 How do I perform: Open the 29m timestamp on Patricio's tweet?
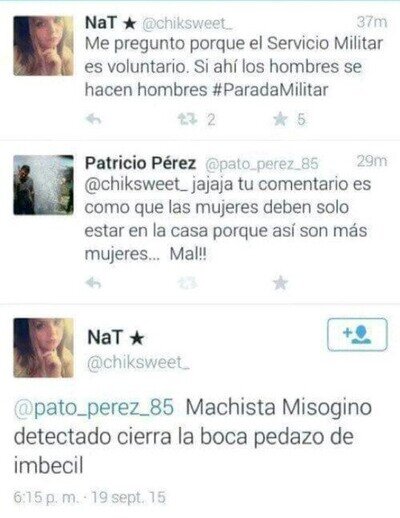click(x=372, y=161)
